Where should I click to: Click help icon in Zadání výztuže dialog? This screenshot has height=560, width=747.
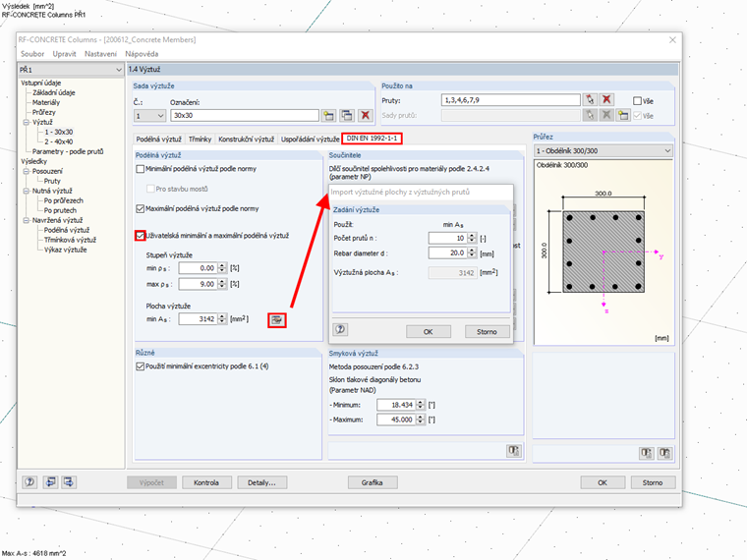pyautogui.click(x=340, y=329)
